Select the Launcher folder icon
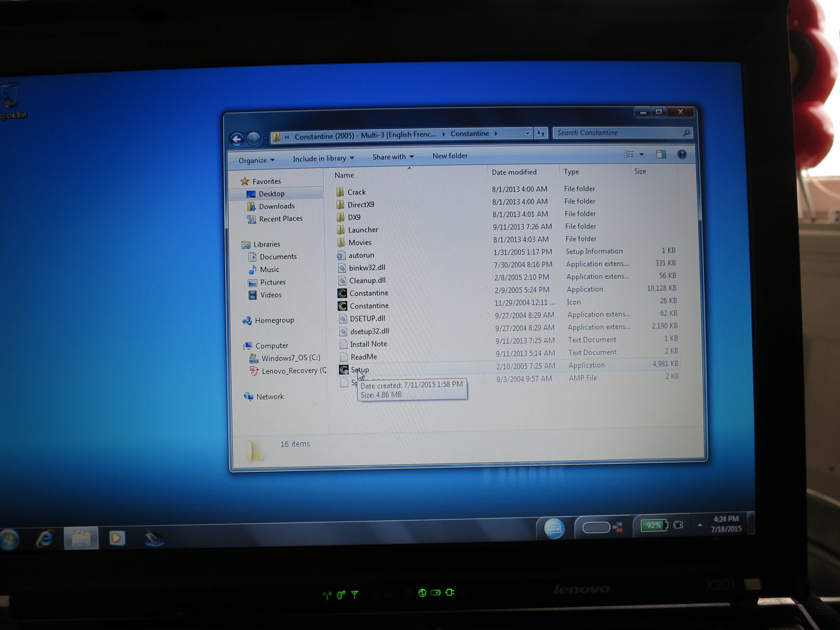 [341, 230]
